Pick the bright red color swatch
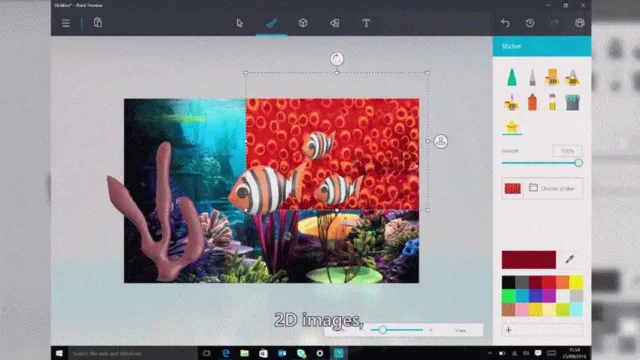Viewport: 640px width, 360px height. point(549,282)
